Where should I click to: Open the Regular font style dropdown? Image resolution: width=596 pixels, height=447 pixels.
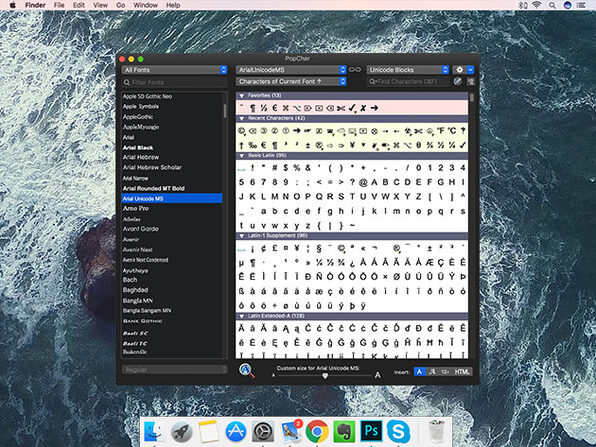(x=174, y=369)
